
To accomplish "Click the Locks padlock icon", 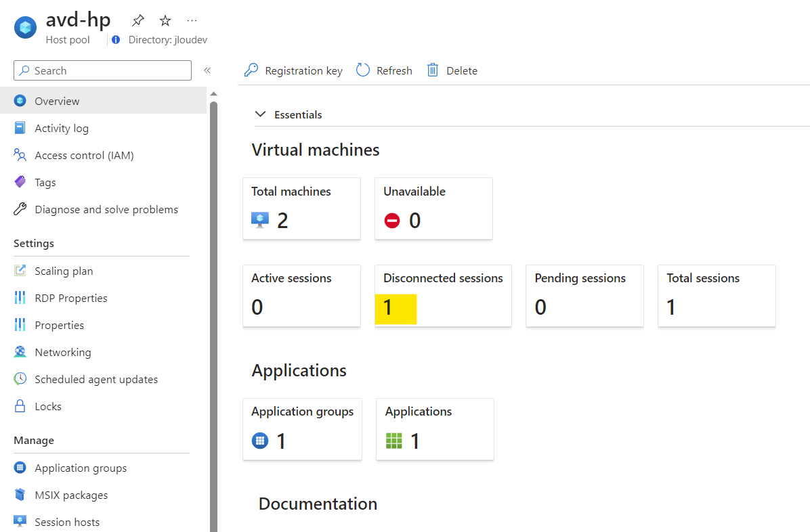I will 20,406.
